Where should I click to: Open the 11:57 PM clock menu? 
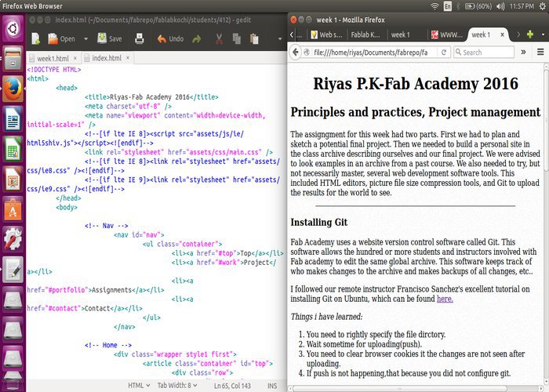click(x=522, y=6)
